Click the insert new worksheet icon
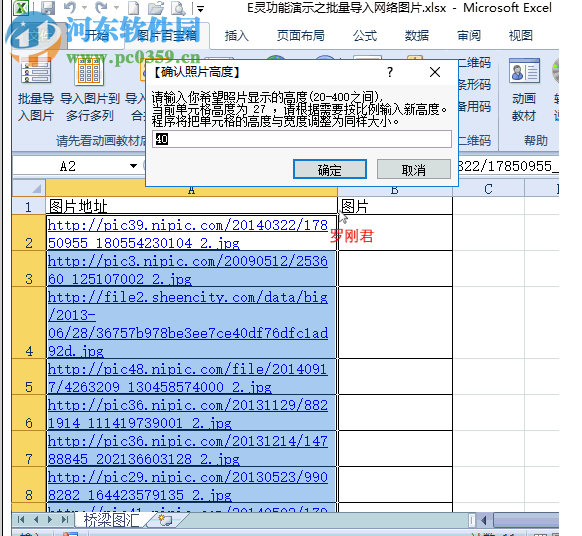582x536 pixels. pos(165,520)
